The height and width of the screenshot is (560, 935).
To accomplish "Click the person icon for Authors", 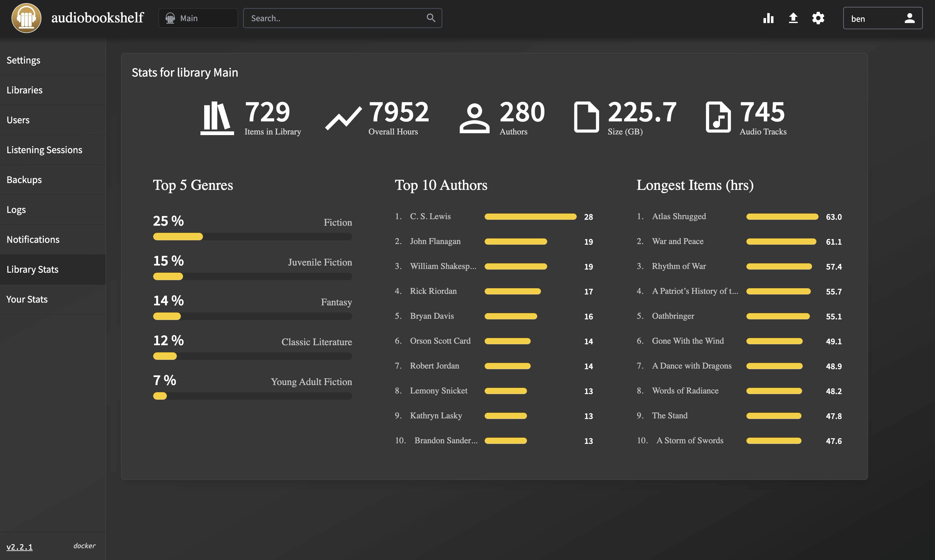I will click(x=474, y=118).
